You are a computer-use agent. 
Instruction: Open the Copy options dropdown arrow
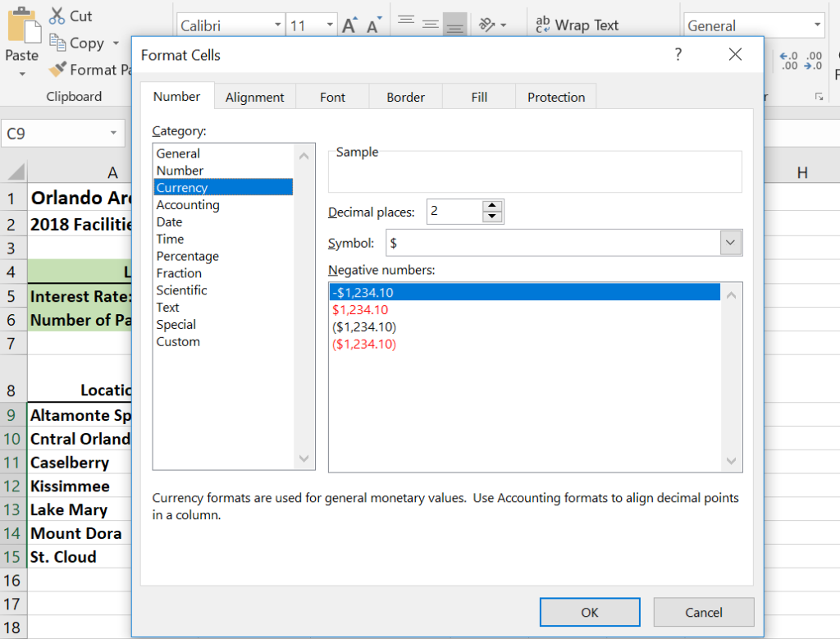pos(116,43)
